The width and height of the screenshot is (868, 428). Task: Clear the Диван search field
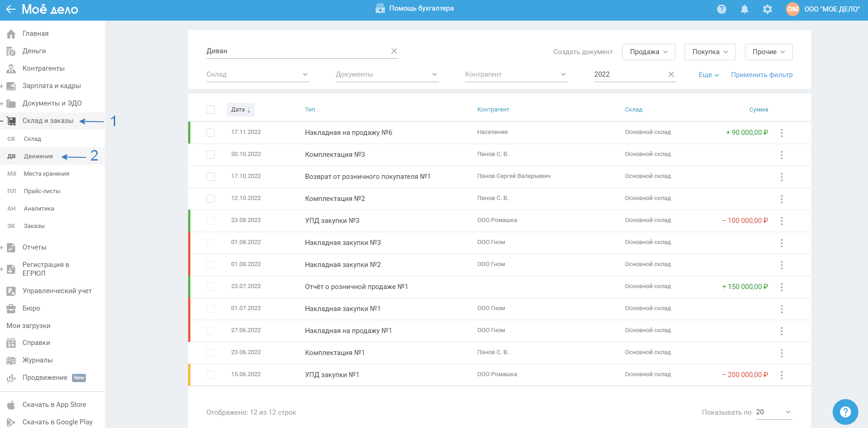coord(394,51)
